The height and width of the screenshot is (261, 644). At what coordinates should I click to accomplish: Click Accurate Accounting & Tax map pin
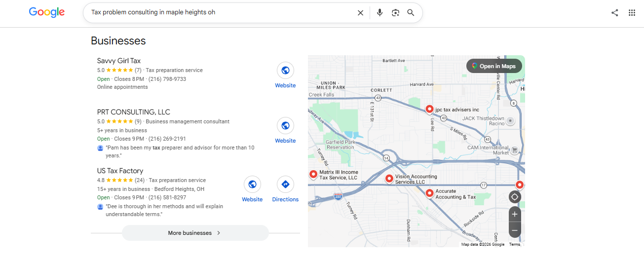(x=429, y=193)
